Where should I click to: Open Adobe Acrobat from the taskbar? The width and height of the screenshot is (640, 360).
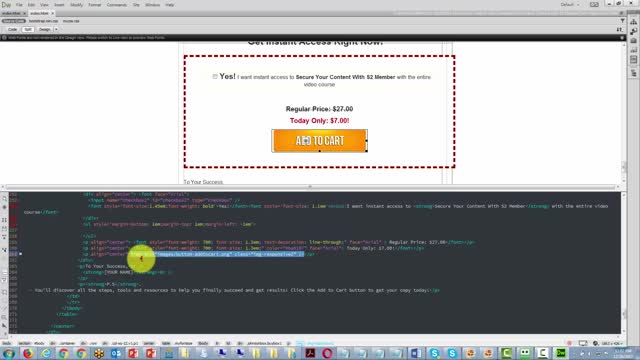coord(310,353)
